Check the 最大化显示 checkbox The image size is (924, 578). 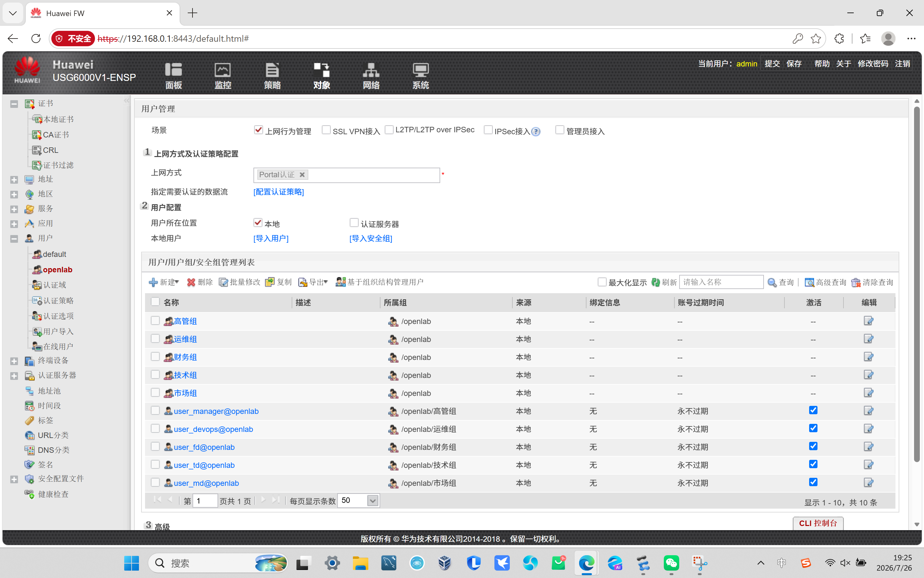602,282
